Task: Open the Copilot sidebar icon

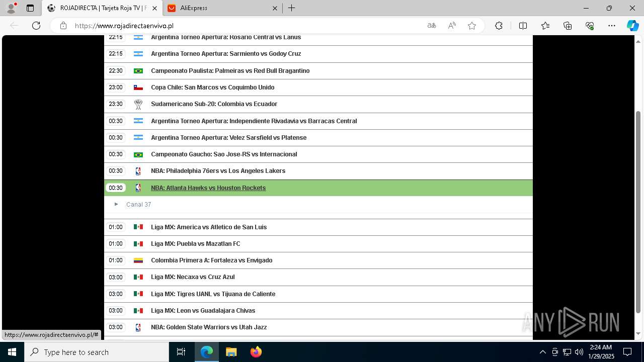Action: tap(632, 26)
